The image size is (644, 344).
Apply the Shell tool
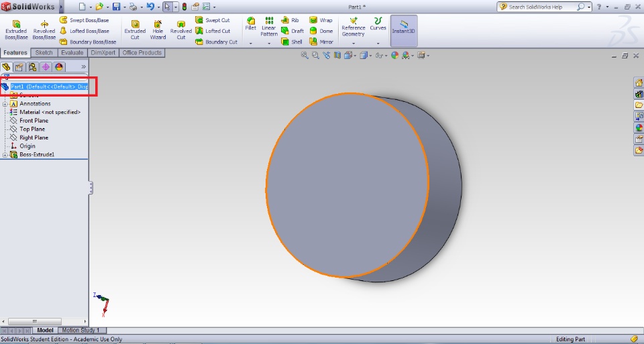(292, 42)
